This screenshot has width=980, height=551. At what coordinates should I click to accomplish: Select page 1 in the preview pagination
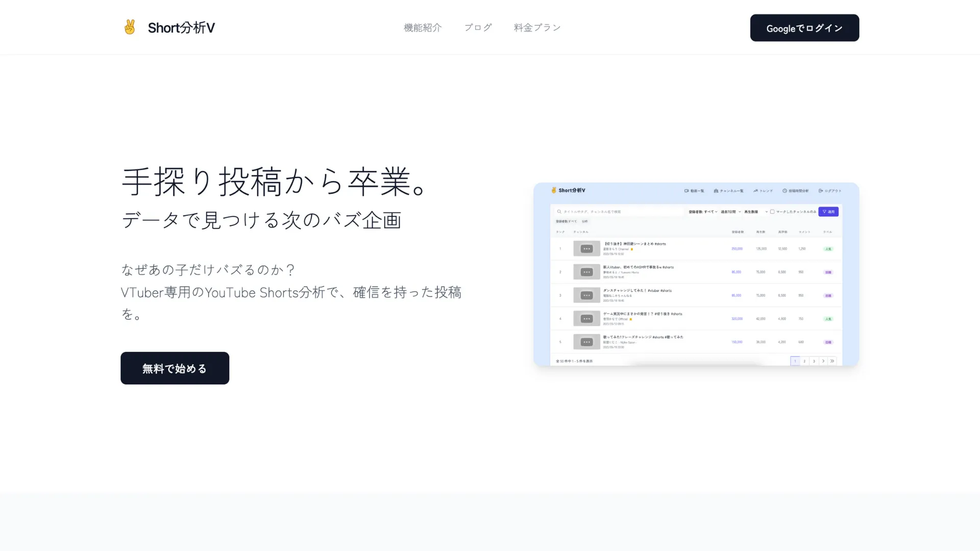[x=795, y=361]
